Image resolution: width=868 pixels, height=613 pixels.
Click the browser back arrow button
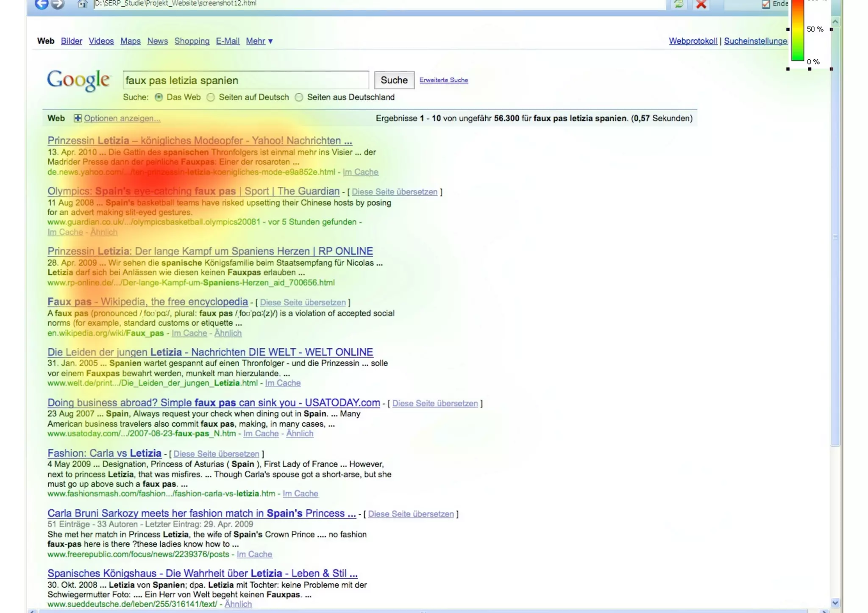pyautogui.click(x=41, y=4)
